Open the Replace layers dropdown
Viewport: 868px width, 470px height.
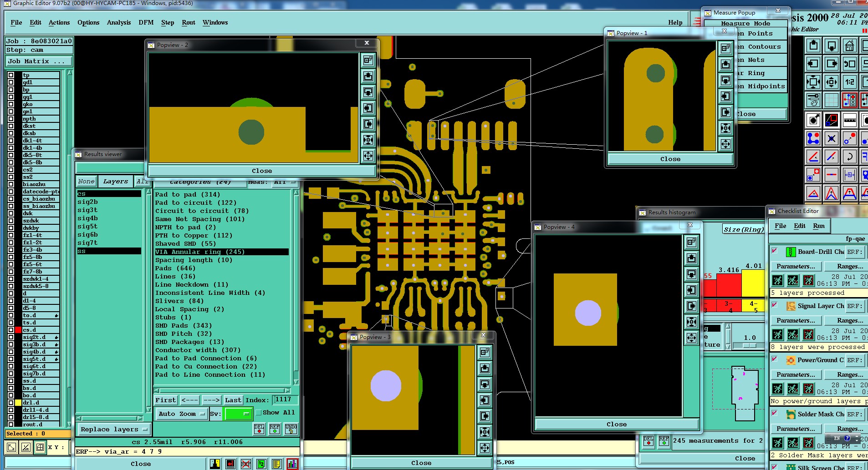pos(113,429)
